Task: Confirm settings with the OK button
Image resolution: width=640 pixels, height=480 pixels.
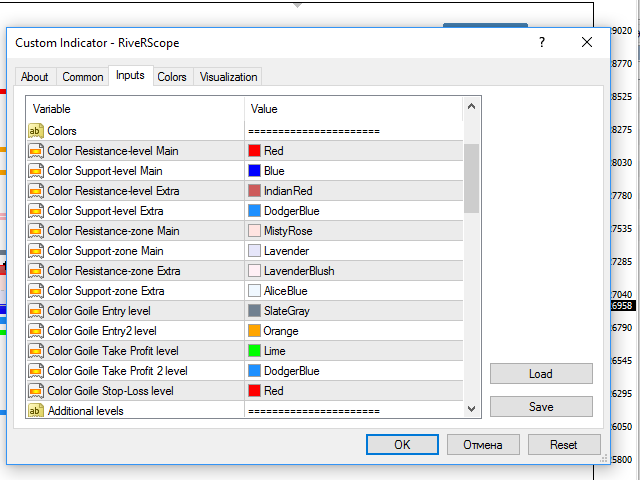Action: tap(402, 445)
